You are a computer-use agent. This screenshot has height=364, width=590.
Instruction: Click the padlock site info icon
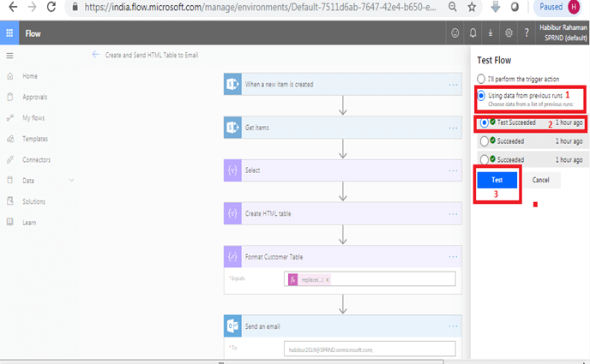click(75, 7)
